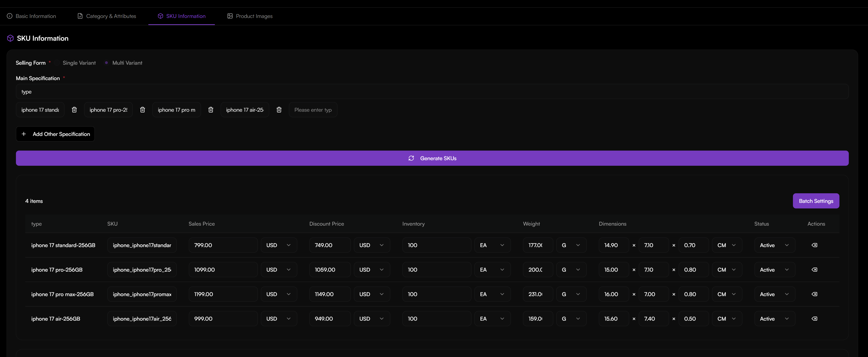This screenshot has width=868, height=357.
Task: Click the info icon on Basic Information tab
Action: pos(9,16)
